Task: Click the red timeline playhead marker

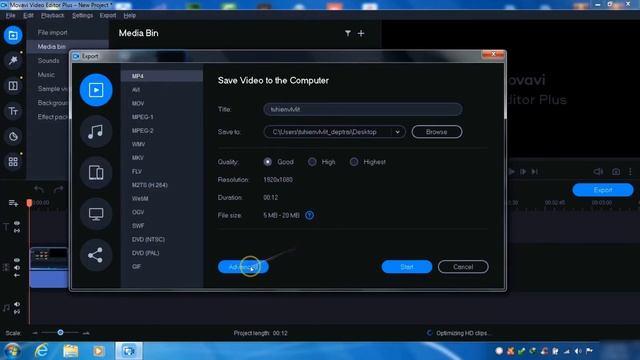Action: pos(29,202)
